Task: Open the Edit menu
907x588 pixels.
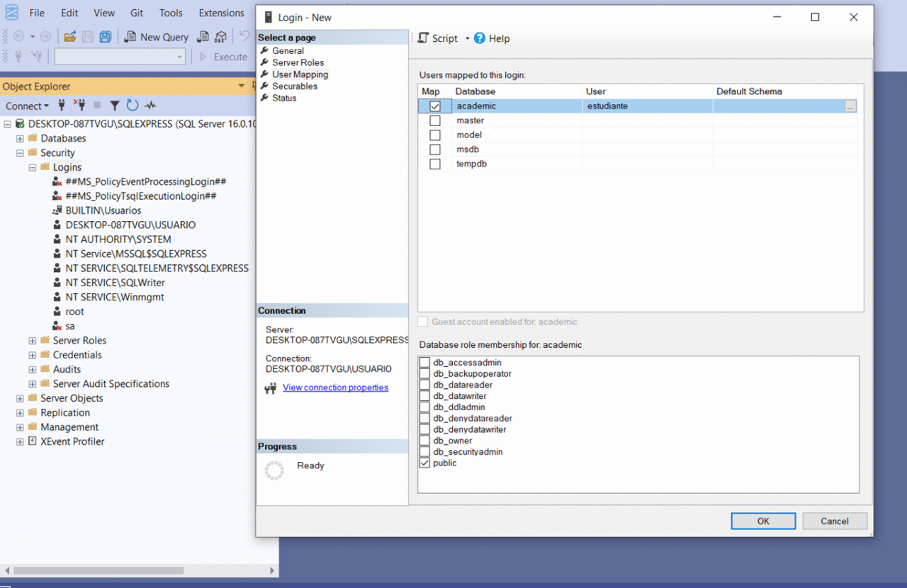Action: click(x=69, y=13)
